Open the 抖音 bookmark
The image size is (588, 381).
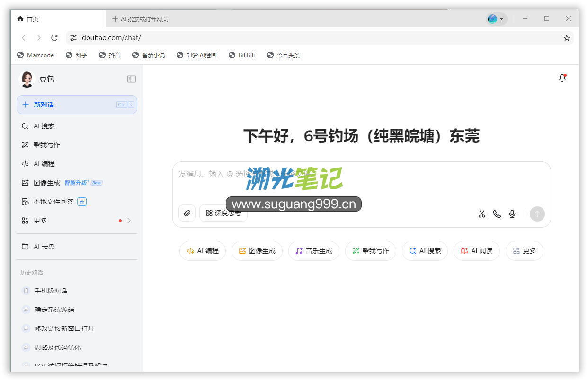click(110, 55)
